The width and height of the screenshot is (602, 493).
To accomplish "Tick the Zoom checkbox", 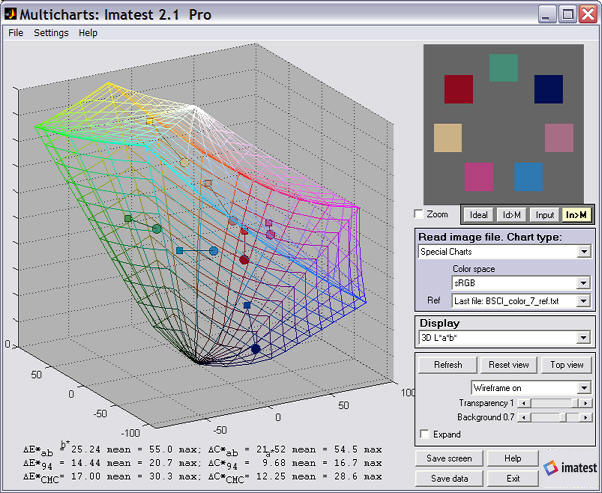I will (419, 214).
